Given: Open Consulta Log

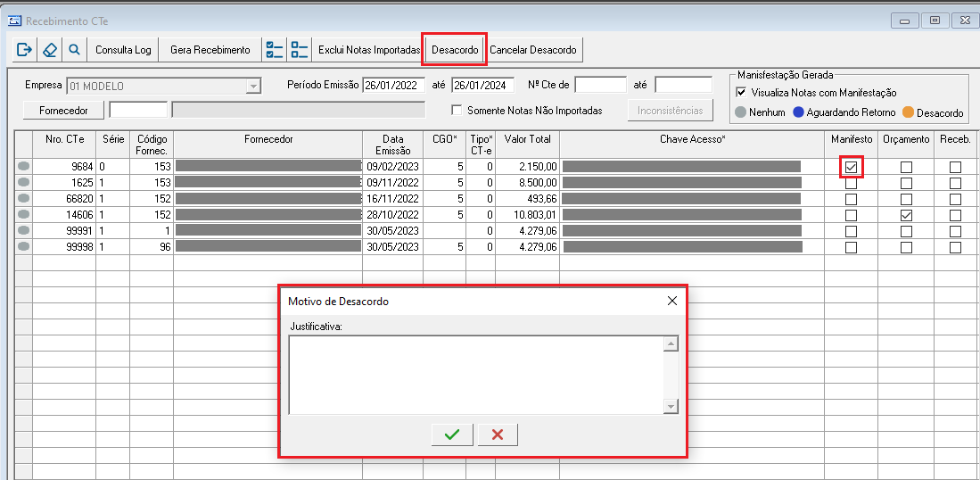Looking at the screenshot, I should [123, 49].
